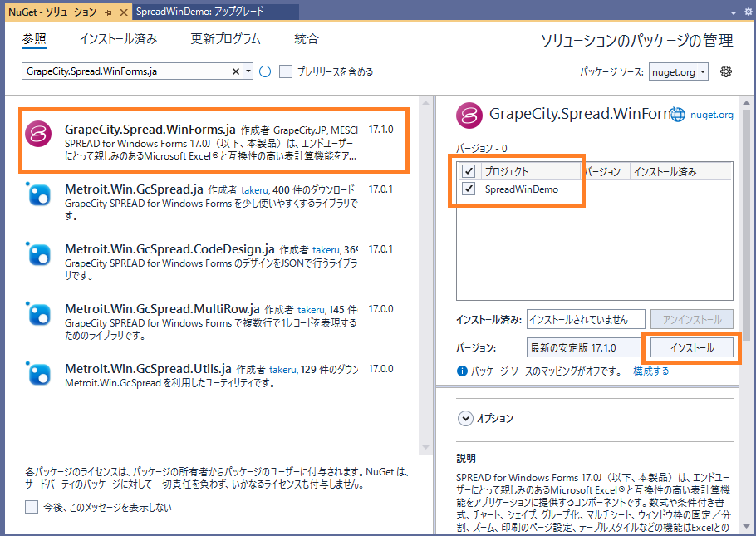Viewport: 756px width, 536px height.
Task: Switch to the 更新プログラム tab
Action: [225, 38]
